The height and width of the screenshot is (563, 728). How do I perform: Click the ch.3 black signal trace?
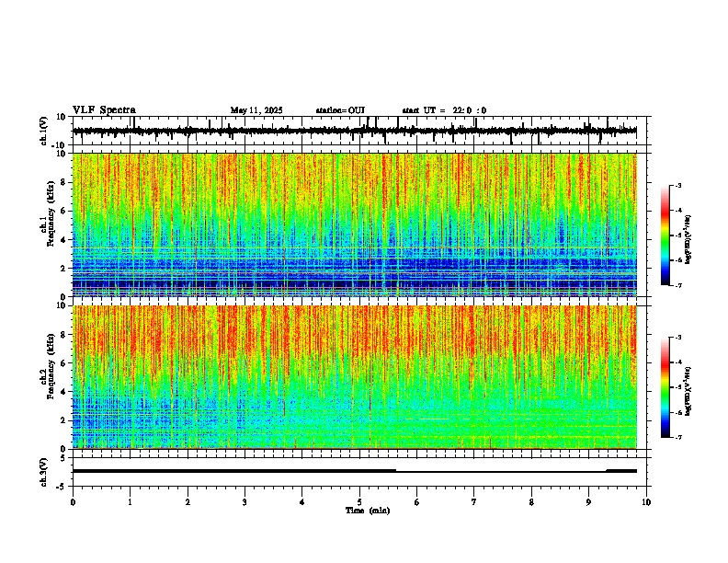(x=355, y=471)
